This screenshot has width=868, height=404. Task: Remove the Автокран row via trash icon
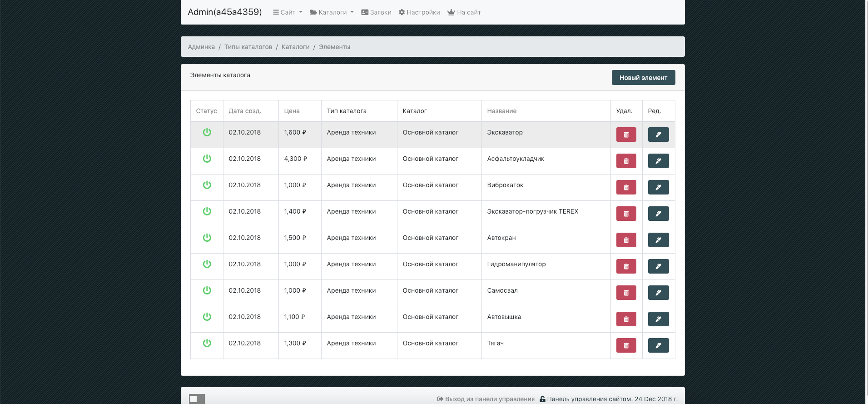[626, 240]
